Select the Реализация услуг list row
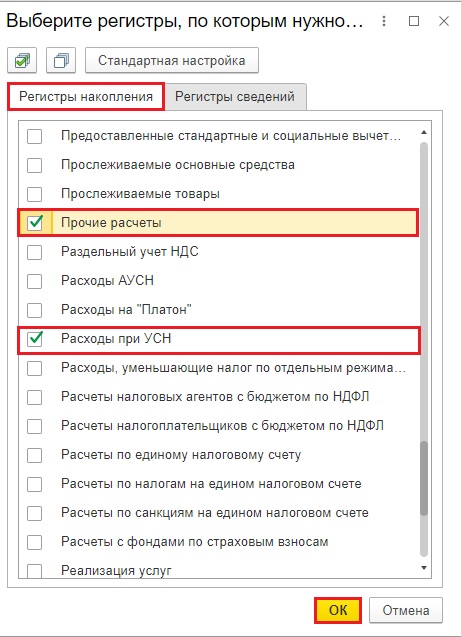This screenshot has width=461, height=637. tap(219, 570)
